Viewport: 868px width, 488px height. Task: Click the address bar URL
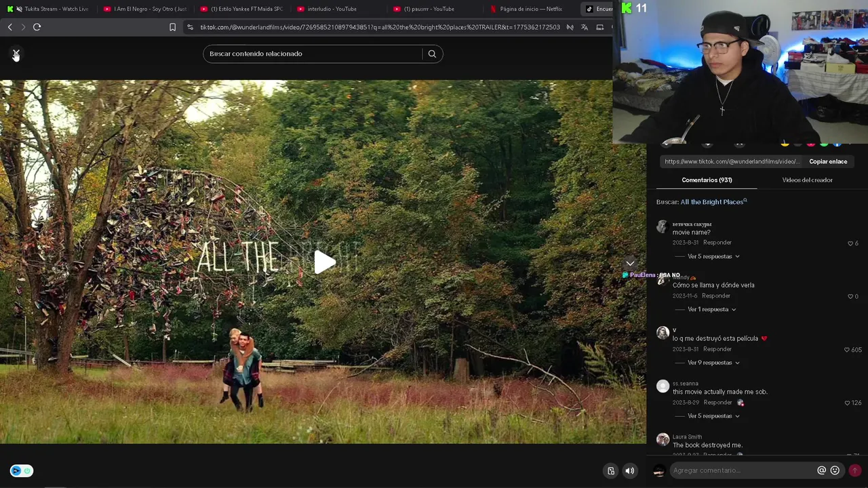(380, 27)
